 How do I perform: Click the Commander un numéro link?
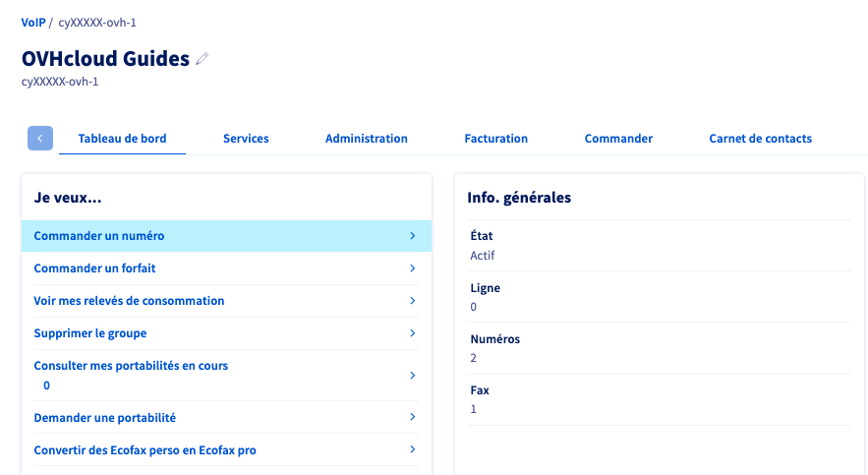[x=99, y=236]
